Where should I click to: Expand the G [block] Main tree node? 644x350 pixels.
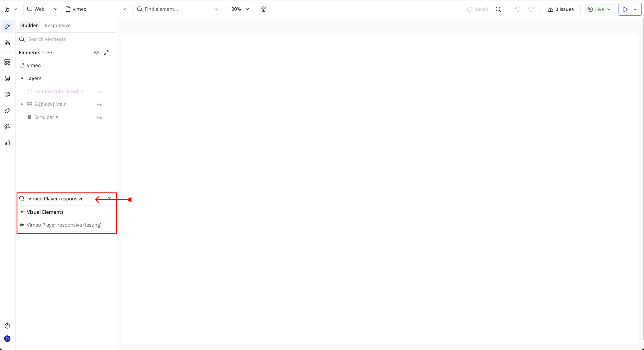pyautogui.click(x=22, y=104)
